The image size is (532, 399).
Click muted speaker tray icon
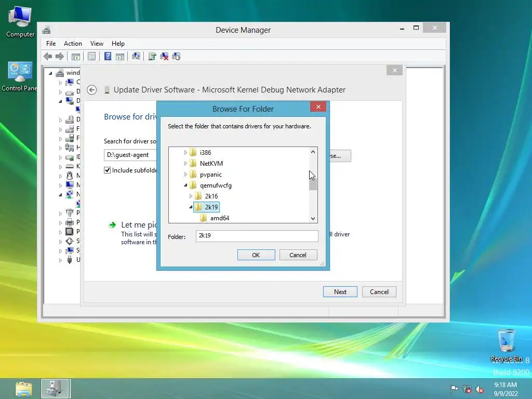pos(480,389)
